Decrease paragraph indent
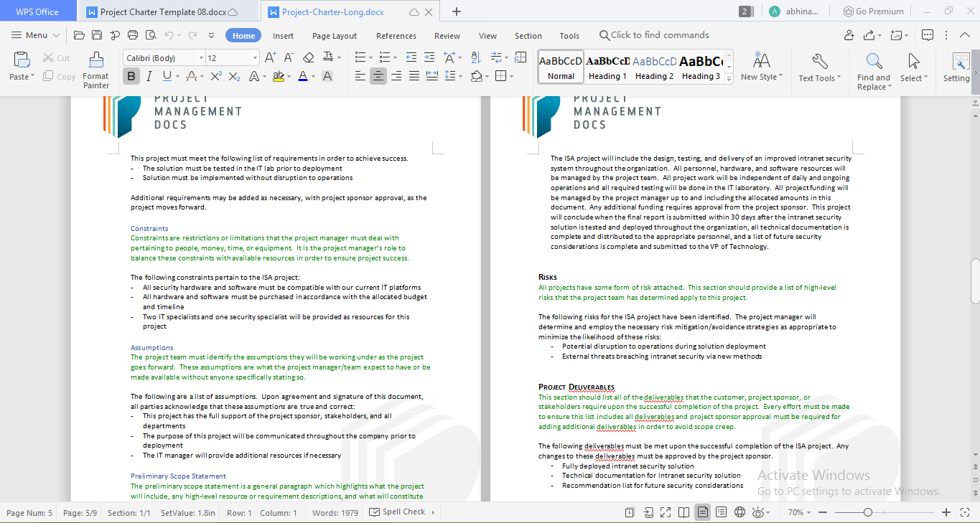Screen dimensions: 980x523 point(411,57)
